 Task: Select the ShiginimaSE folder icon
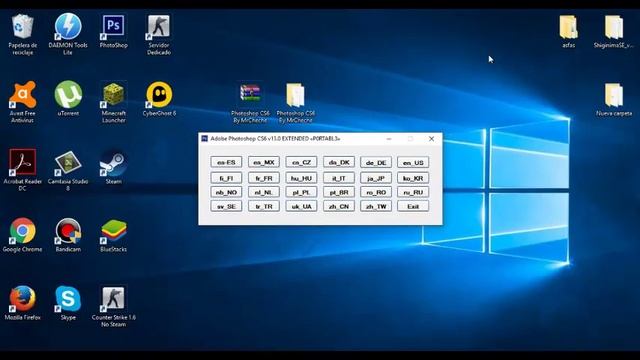pos(614,31)
